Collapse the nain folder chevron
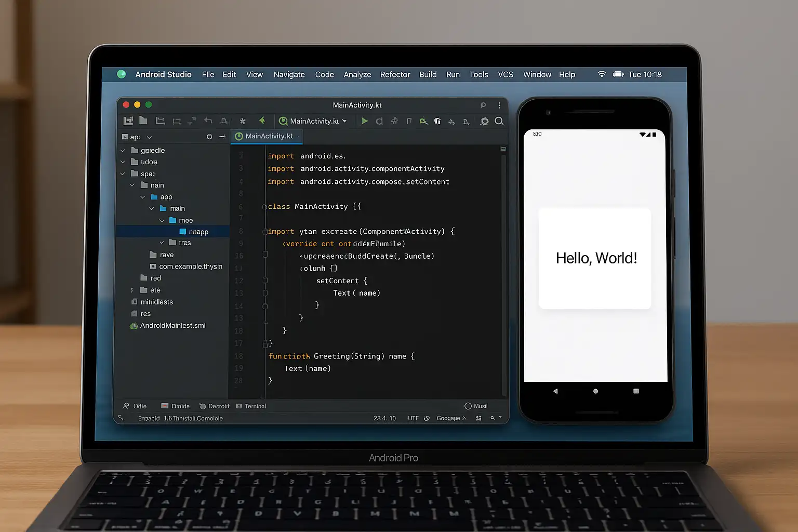The image size is (798, 532). click(132, 185)
